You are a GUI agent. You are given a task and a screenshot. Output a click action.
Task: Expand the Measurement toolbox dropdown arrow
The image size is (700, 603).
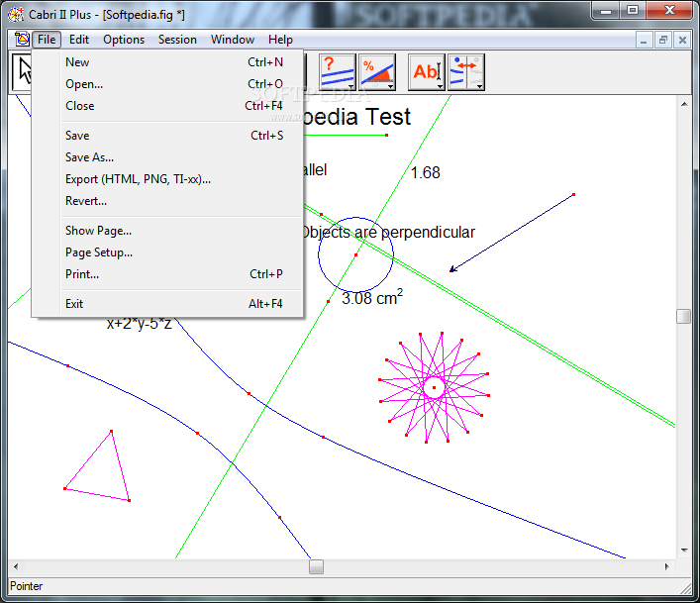[391, 86]
